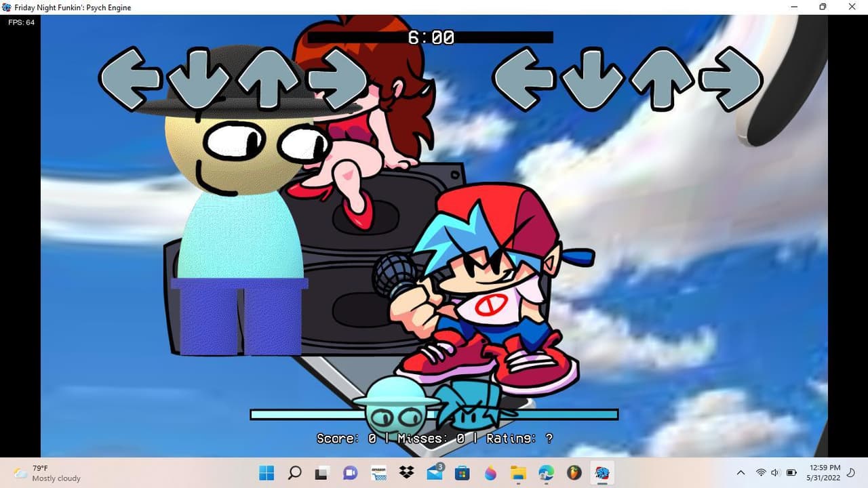868x488 pixels.
Task: Launch the Amazon taskbar shortcut
Action: pos(378,472)
